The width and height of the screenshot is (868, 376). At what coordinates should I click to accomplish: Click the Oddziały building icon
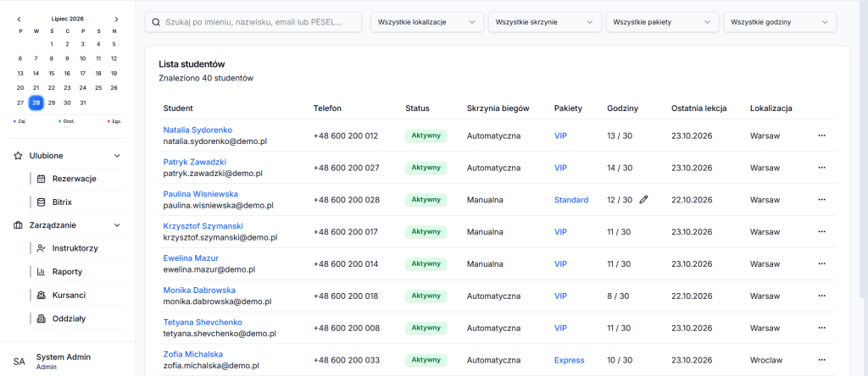point(41,318)
